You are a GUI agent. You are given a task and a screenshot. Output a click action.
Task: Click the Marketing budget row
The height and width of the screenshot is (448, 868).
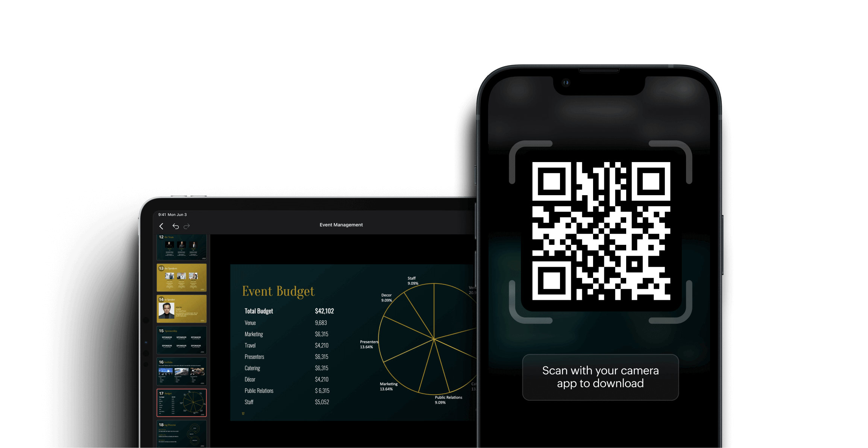click(x=285, y=334)
